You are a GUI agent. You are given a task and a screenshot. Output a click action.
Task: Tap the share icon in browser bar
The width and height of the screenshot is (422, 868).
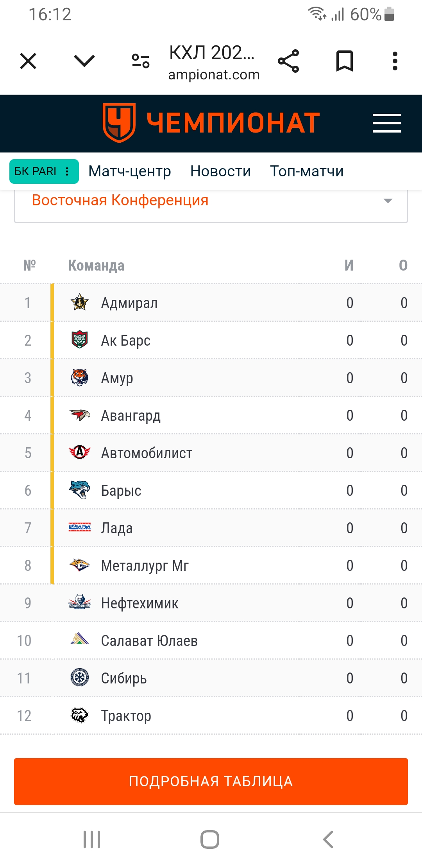point(288,61)
